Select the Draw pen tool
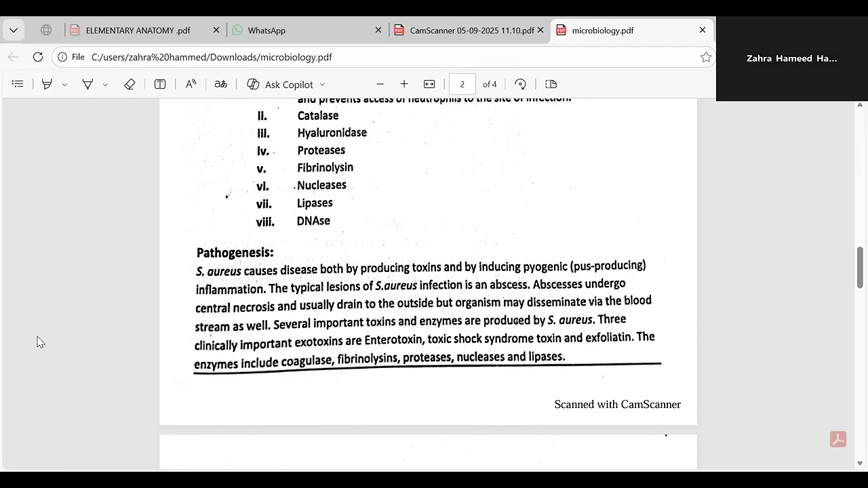This screenshot has width=868, height=488. coord(87,84)
